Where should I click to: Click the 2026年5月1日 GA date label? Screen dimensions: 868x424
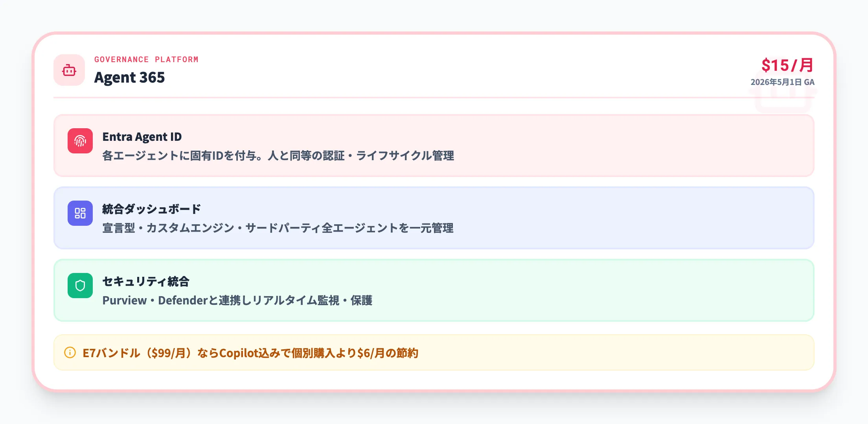782,82
